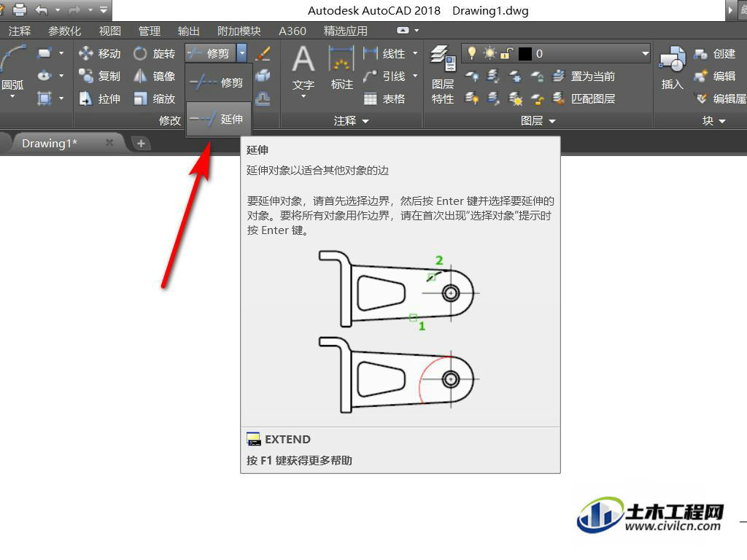Toggle layer 0 freeze sun icon
The height and width of the screenshot is (560, 747).
(489, 52)
